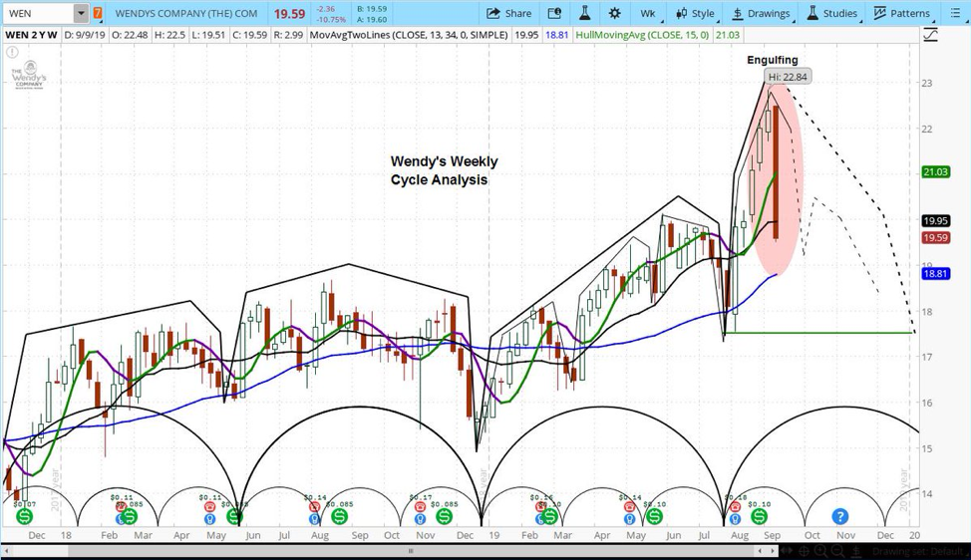Screen dimensions: 971x560
Task: Click the flask icon next to the gear
Action: [584, 13]
